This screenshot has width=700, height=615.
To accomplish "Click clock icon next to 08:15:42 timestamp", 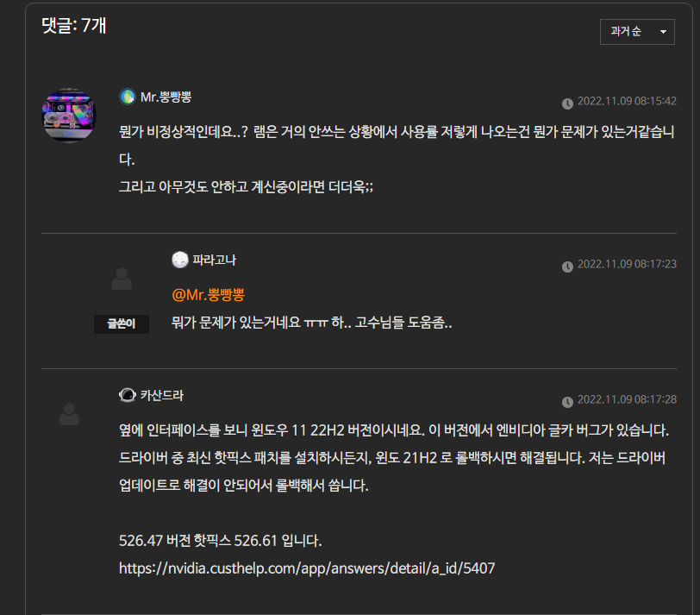I will [x=567, y=104].
